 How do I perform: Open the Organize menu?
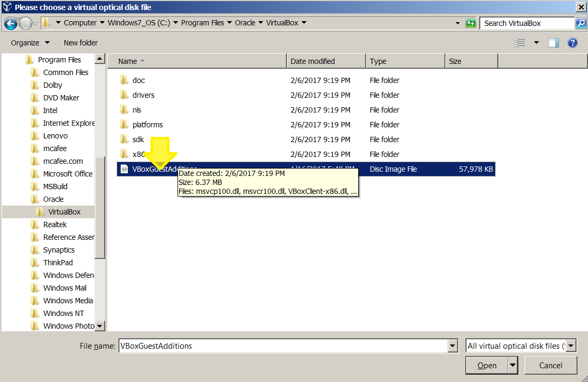tap(30, 43)
